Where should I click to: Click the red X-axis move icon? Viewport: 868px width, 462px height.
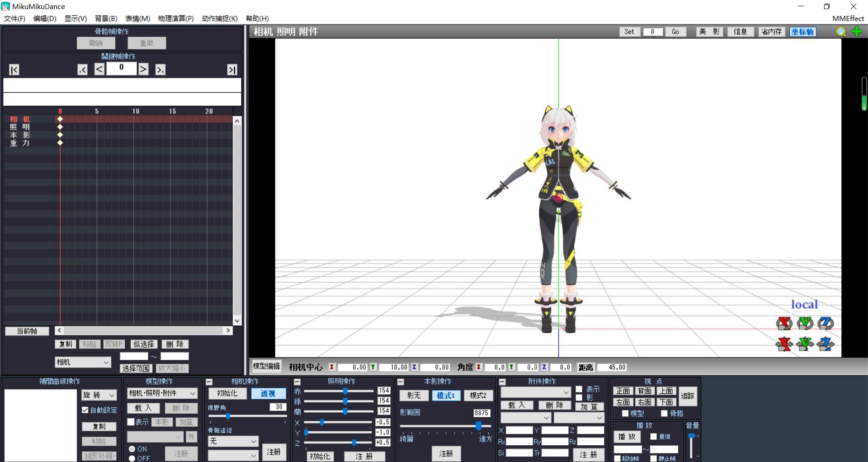click(784, 344)
